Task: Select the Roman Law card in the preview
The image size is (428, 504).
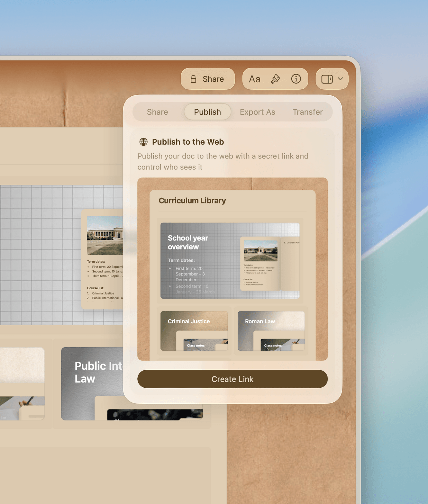Action: 271,331
